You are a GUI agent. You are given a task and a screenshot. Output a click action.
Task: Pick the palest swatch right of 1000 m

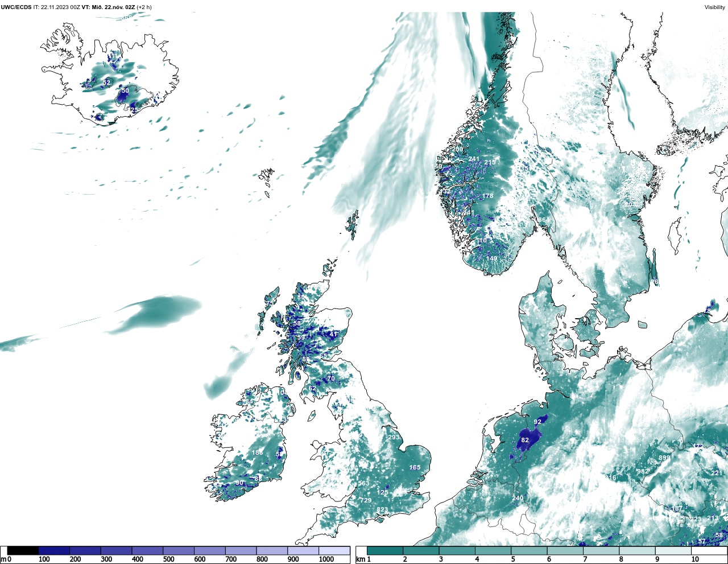tap(334, 550)
